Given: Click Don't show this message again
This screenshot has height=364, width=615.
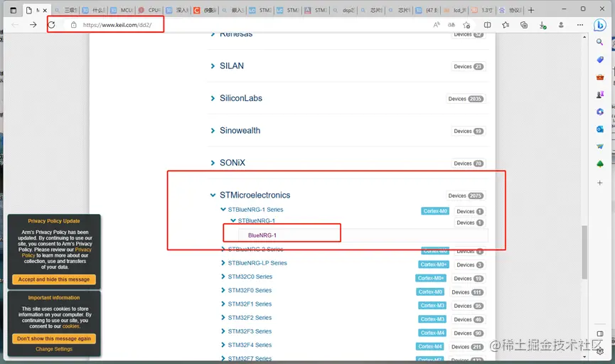Looking at the screenshot, I should coord(54,338).
